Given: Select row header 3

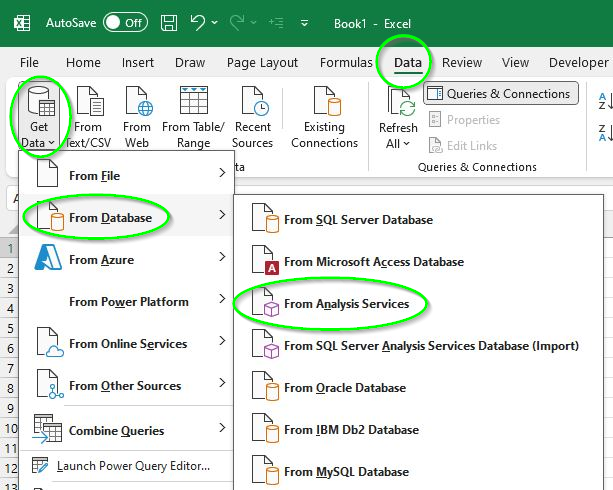Looking at the screenshot, I should coord(10,289).
